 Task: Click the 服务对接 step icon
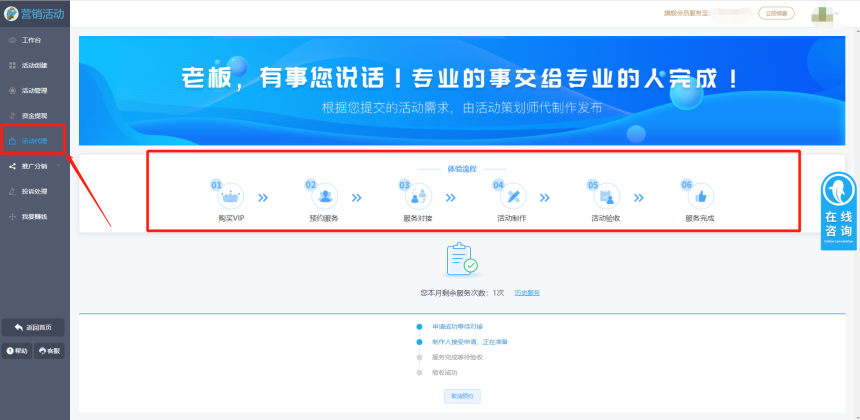coord(419,196)
